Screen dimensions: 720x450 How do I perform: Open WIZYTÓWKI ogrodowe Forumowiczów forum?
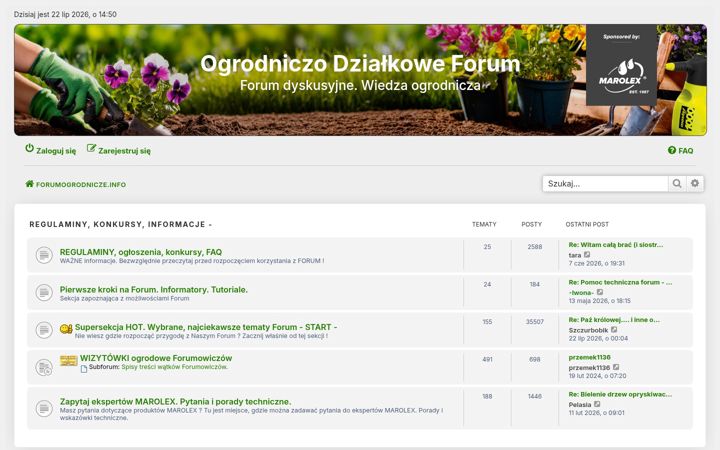(x=156, y=358)
